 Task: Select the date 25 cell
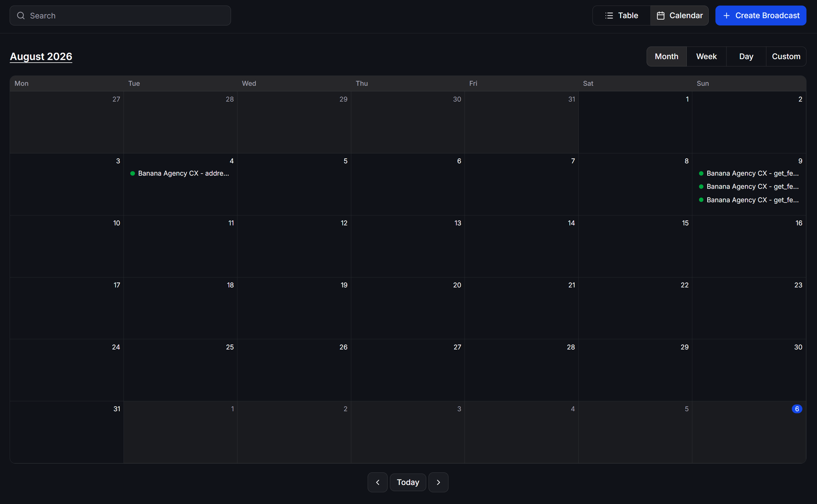(x=180, y=370)
